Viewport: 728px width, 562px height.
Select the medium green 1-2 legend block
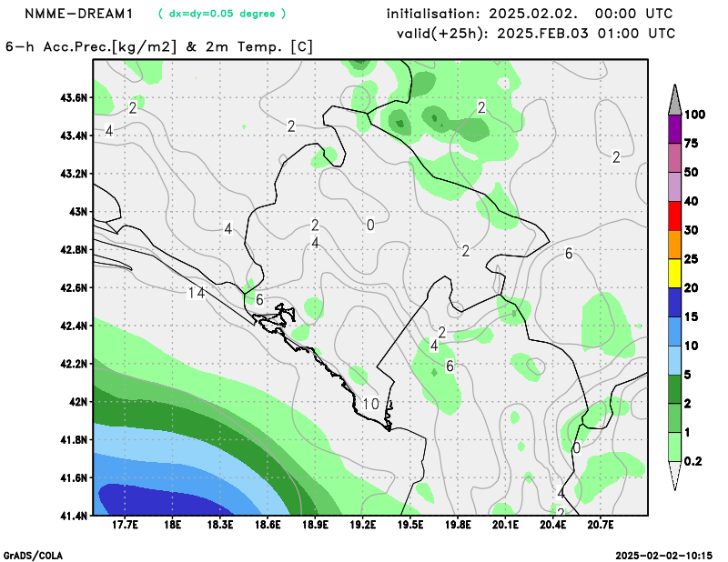pos(674,417)
